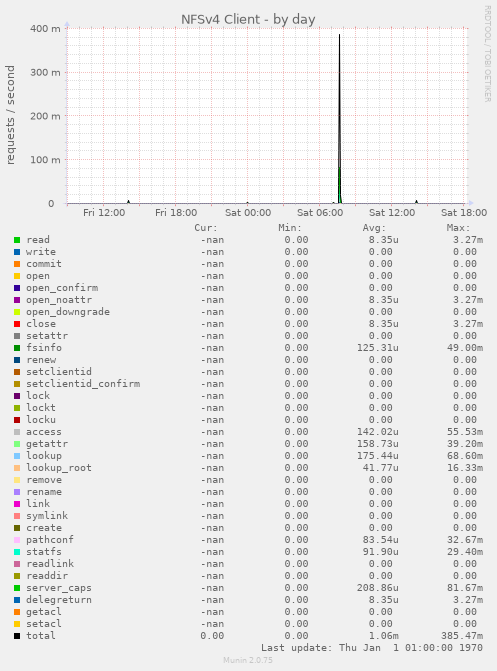Select the fsinfo legend label
Viewport: 497px width, 671px height.
pyautogui.click(x=44, y=347)
